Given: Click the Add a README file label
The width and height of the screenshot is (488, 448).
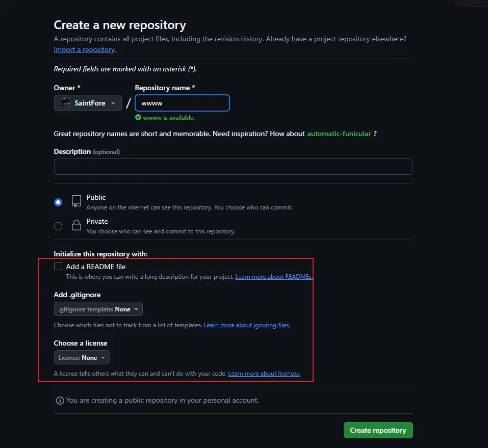Looking at the screenshot, I should pos(96,266).
